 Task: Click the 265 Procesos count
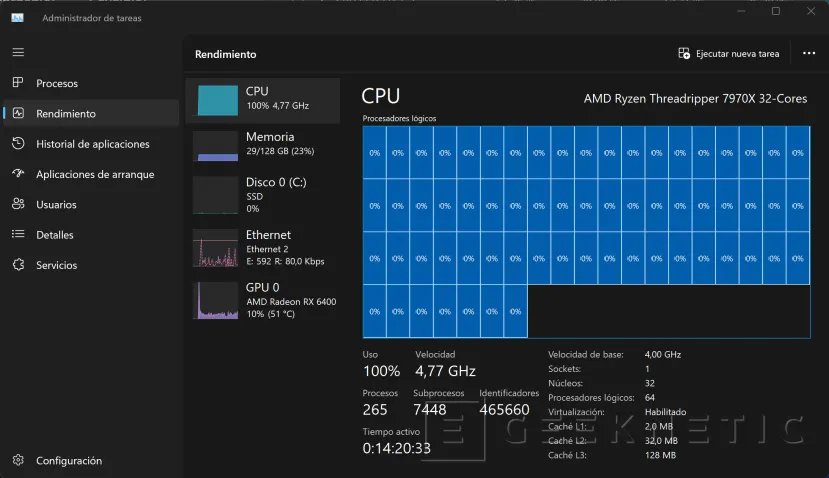[375, 410]
